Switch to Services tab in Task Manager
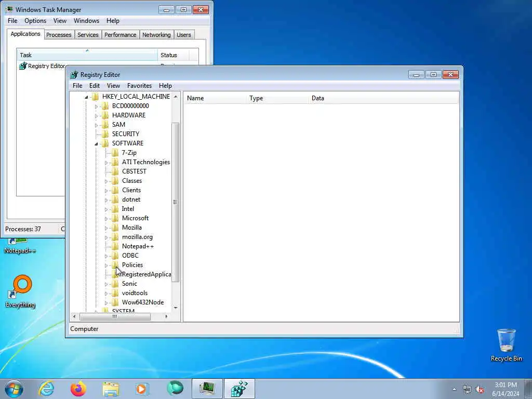 [x=88, y=35]
